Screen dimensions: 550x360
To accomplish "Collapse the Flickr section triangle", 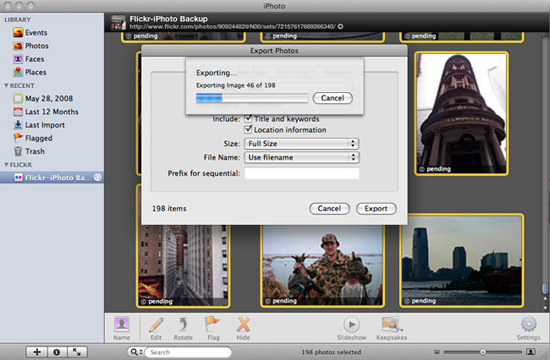I will click(x=6, y=165).
